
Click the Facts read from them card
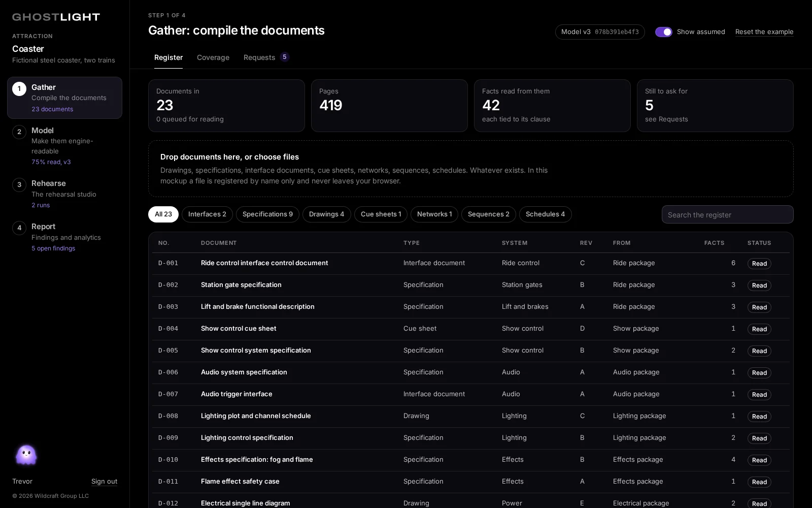click(552, 106)
